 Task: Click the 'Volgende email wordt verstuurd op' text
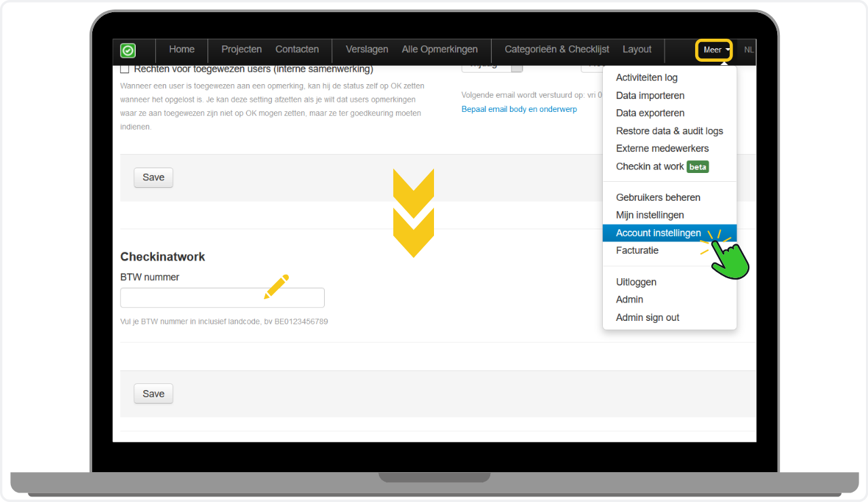(532, 95)
